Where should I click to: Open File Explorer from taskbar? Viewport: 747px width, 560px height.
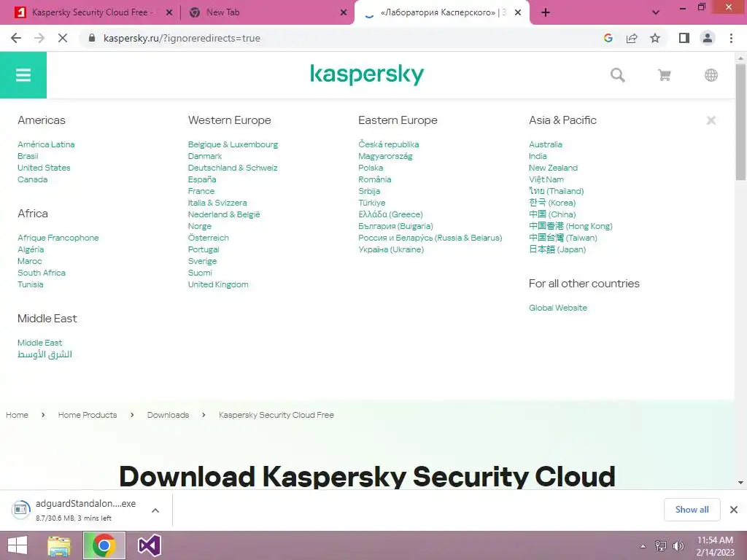tap(58, 545)
